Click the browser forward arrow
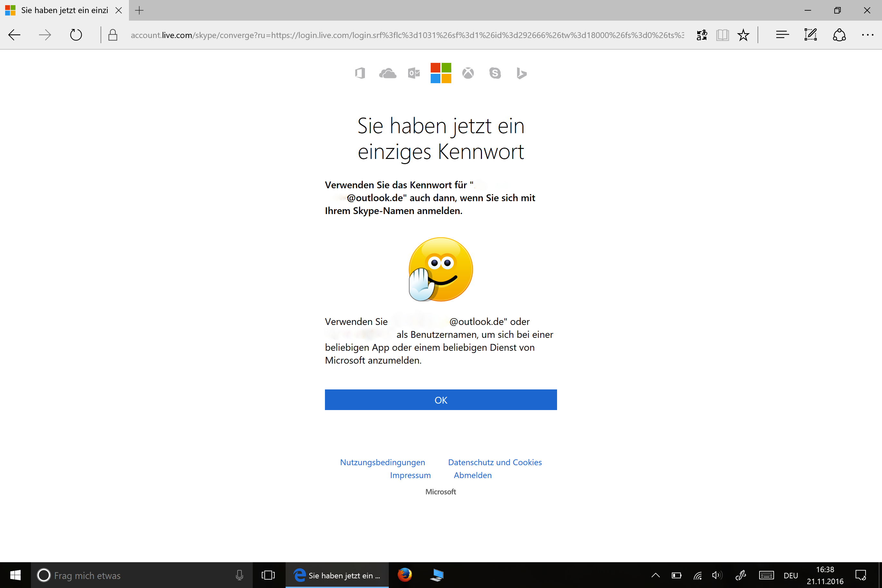882x588 pixels. coord(45,35)
